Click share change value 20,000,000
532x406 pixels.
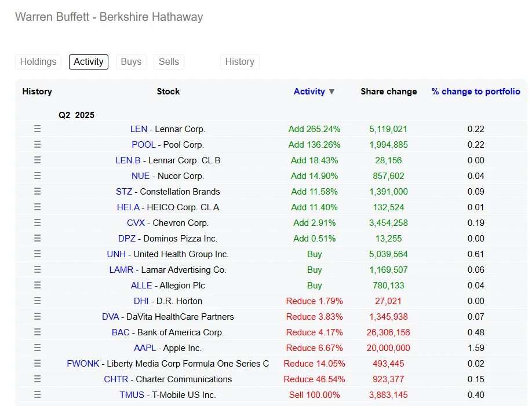pos(388,348)
